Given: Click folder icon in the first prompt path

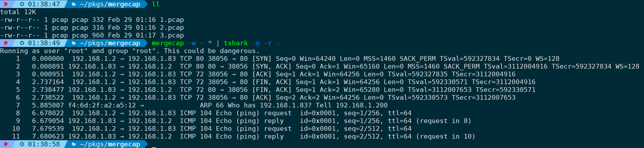Looking at the screenshot, I should click(74, 4).
